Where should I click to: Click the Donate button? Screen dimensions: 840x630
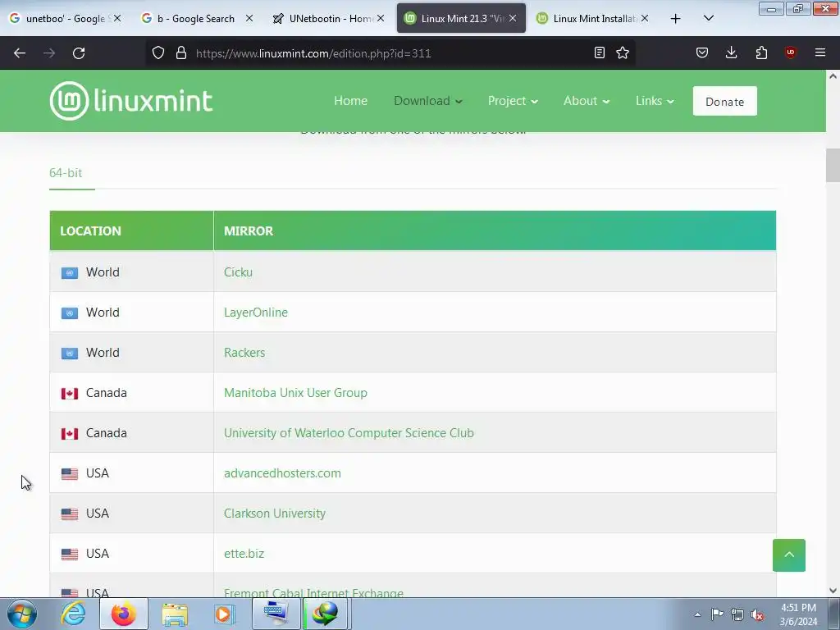724,101
